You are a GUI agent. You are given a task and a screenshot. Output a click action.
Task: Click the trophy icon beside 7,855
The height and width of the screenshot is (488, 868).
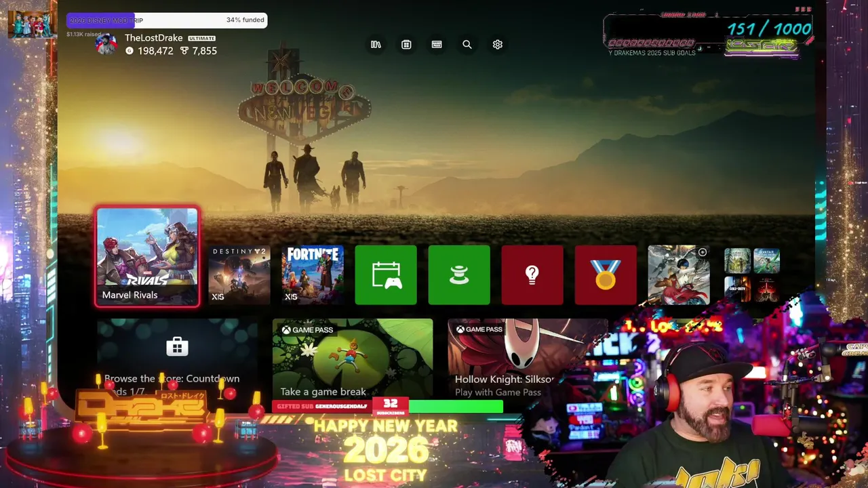(184, 51)
